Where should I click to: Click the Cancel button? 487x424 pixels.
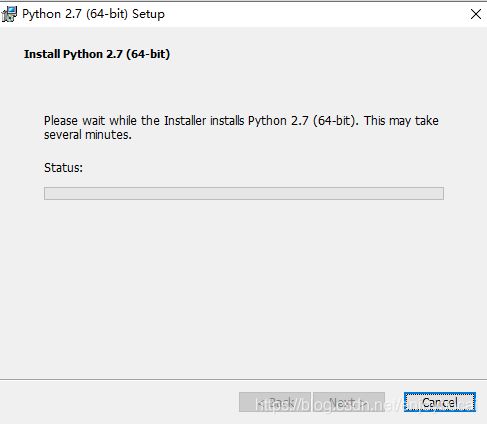point(440,402)
